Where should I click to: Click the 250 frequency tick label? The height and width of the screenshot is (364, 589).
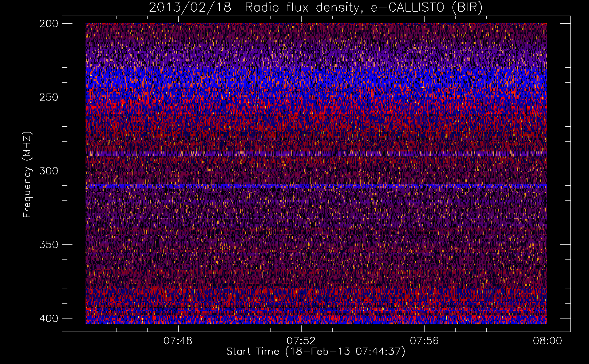(x=48, y=97)
